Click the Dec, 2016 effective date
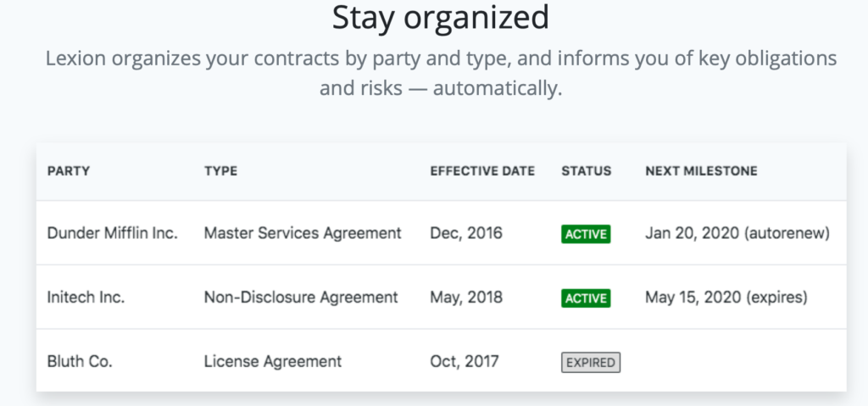Viewport: 868px width, 406px height. click(466, 233)
